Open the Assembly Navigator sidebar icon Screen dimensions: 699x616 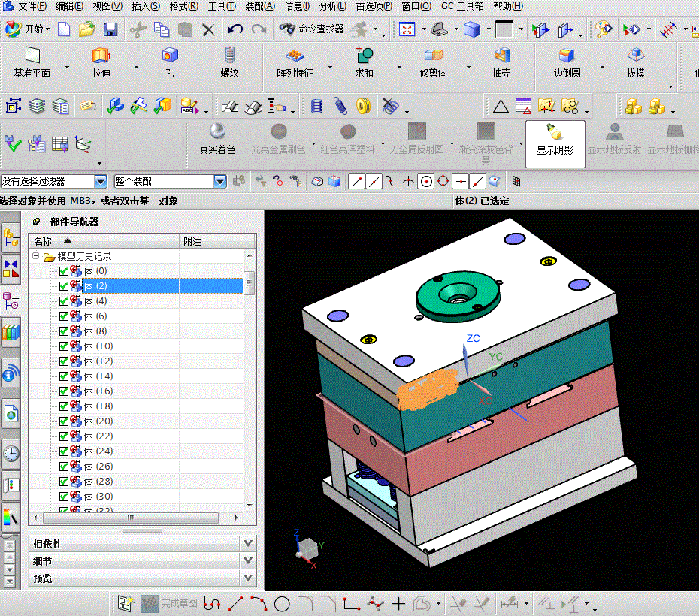pyautogui.click(x=11, y=238)
